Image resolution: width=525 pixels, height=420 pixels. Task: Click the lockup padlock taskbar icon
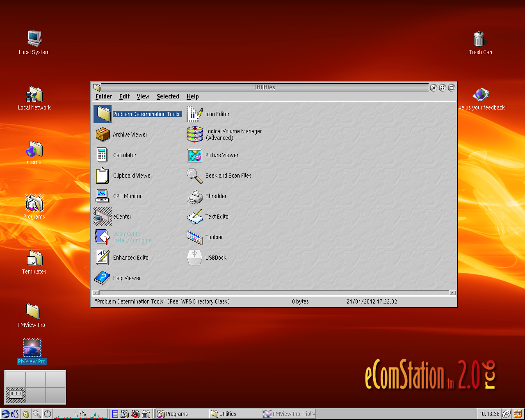coord(26,414)
